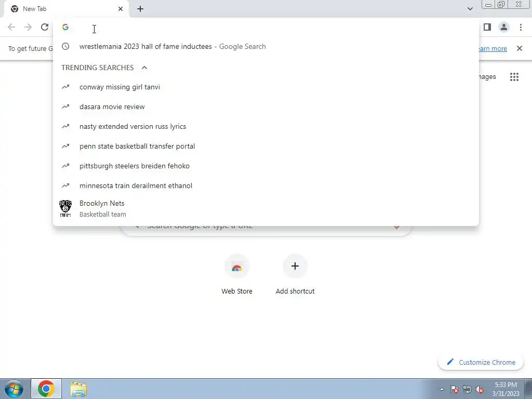The height and width of the screenshot is (399, 532).
Task: Click the Chrome icon in the taskbar
Action: (x=46, y=389)
